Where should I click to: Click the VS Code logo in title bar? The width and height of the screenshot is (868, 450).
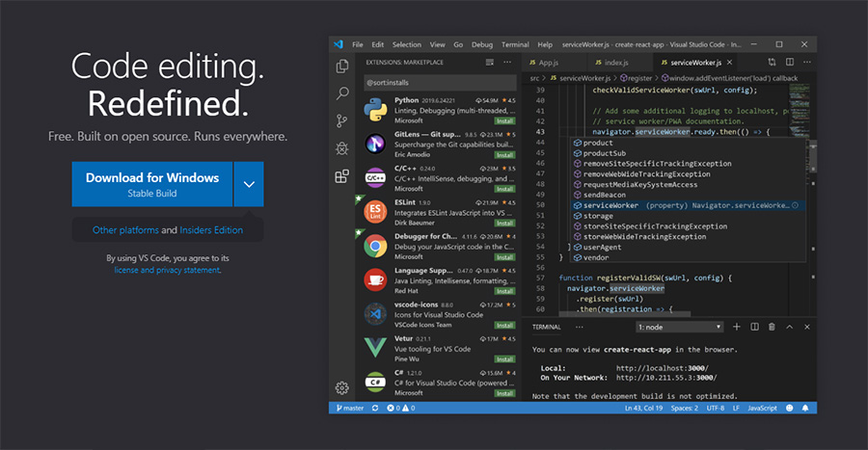(x=339, y=44)
